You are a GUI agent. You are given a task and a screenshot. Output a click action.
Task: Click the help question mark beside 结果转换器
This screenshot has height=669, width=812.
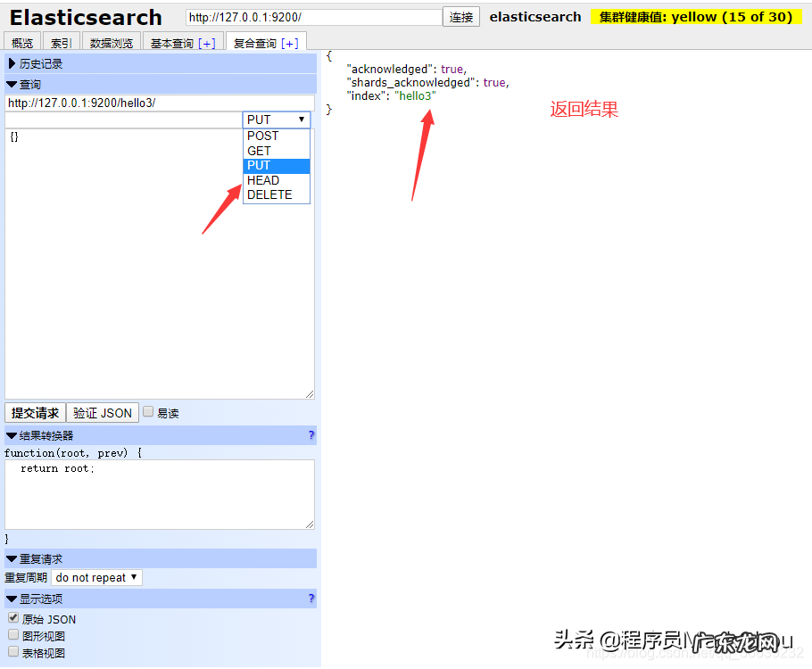pos(311,435)
